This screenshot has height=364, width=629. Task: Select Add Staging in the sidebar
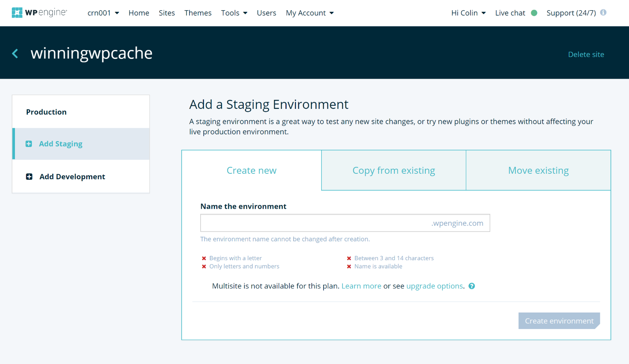click(x=81, y=144)
